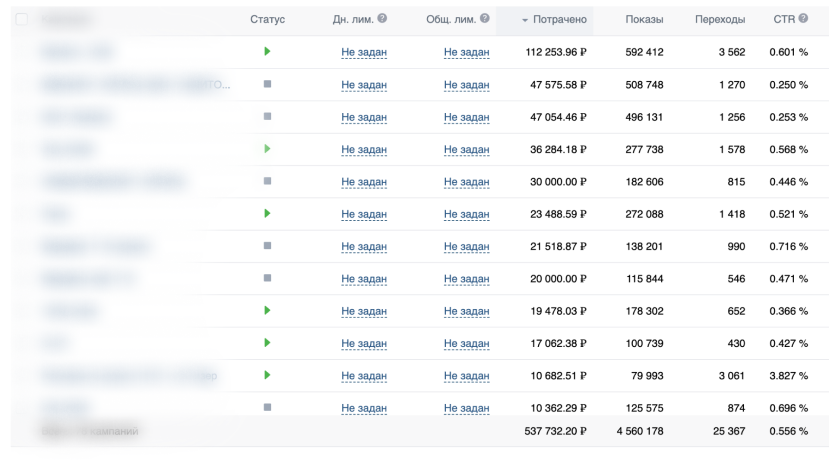
Task: Set daily limit in 47 575.58 ₽ row
Action: coord(364,85)
